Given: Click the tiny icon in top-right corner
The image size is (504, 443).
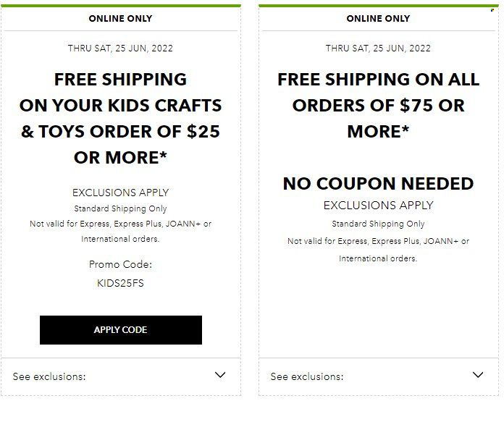Looking at the screenshot, I should 492,10.
